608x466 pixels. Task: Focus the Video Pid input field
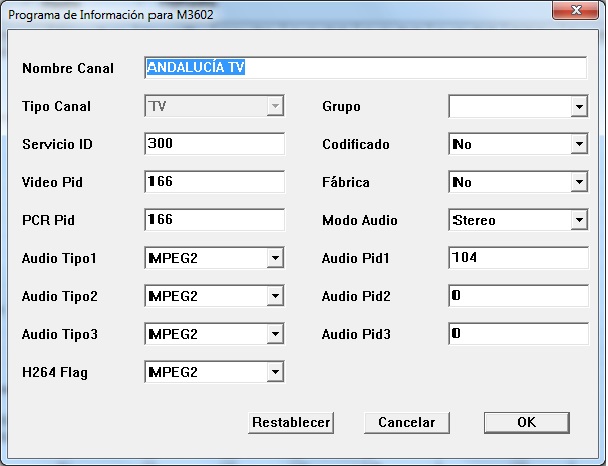pos(214,182)
